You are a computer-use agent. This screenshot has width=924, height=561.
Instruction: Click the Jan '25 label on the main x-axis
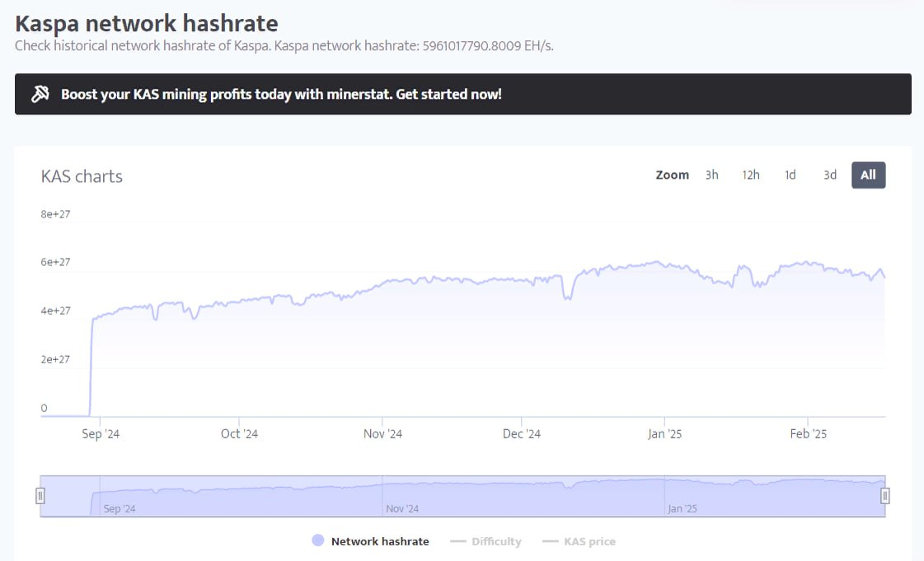664,434
